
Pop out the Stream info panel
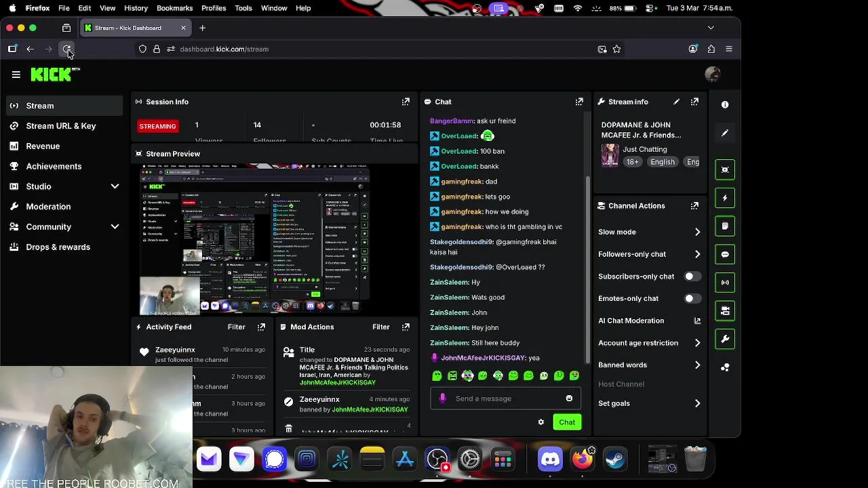click(694, 102)
